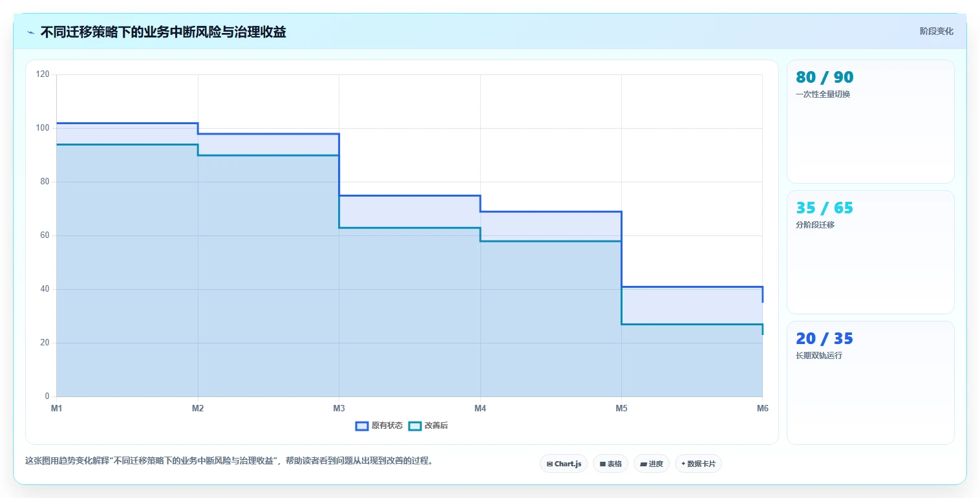Click the 100 y-axis value
980x498 pixels.
(x=43, y=128)
